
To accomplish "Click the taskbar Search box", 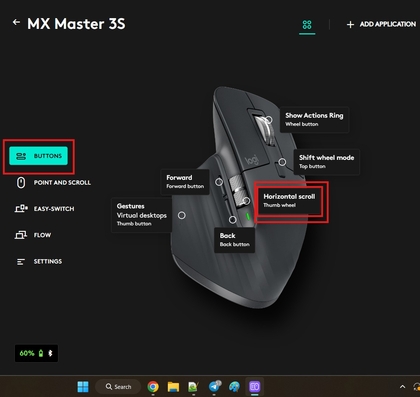I will click(x=118, y=387).
